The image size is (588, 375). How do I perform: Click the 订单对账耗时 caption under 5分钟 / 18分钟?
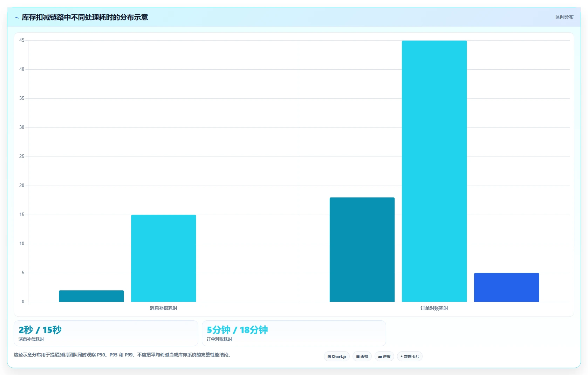pyautogui.click(x=219, y=339)
